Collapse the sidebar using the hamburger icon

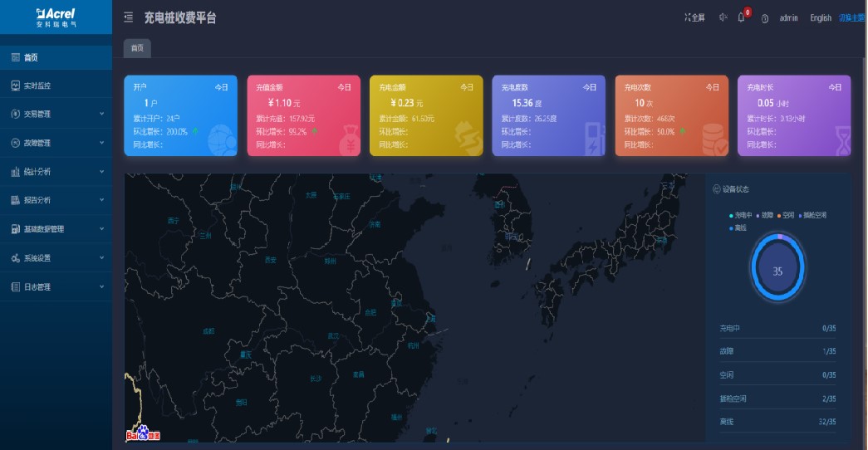pos(128,17)
